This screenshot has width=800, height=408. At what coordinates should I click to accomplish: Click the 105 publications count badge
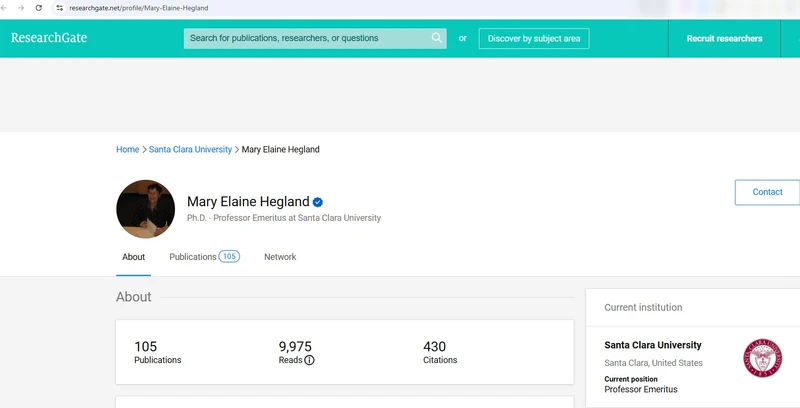coord(229,257)
